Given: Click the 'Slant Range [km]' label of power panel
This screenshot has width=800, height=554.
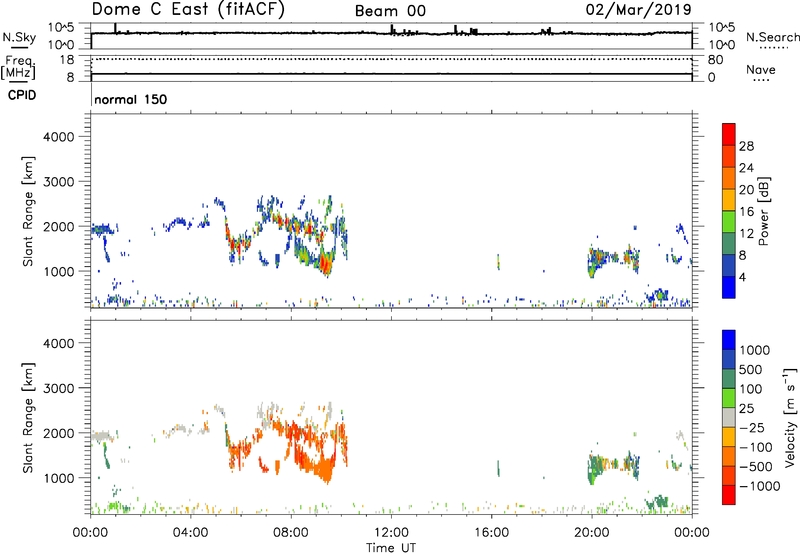Looking at the screenshot, I should pos(28,211).
